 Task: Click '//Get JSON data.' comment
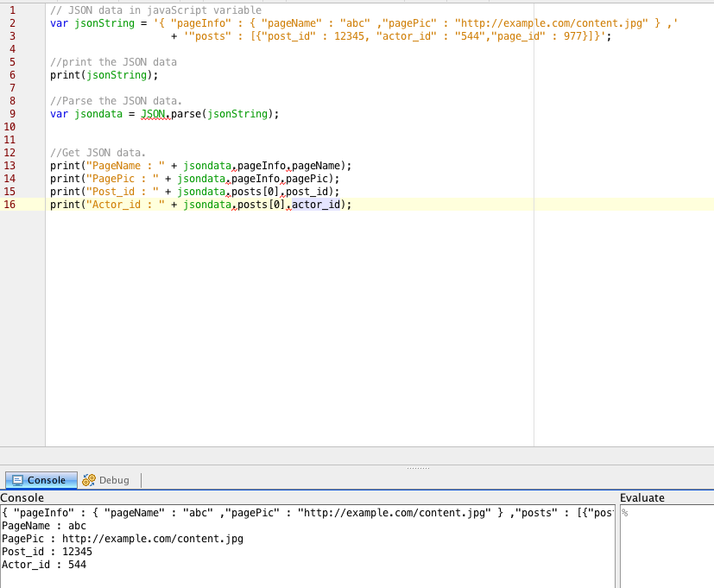pos(98,153)
